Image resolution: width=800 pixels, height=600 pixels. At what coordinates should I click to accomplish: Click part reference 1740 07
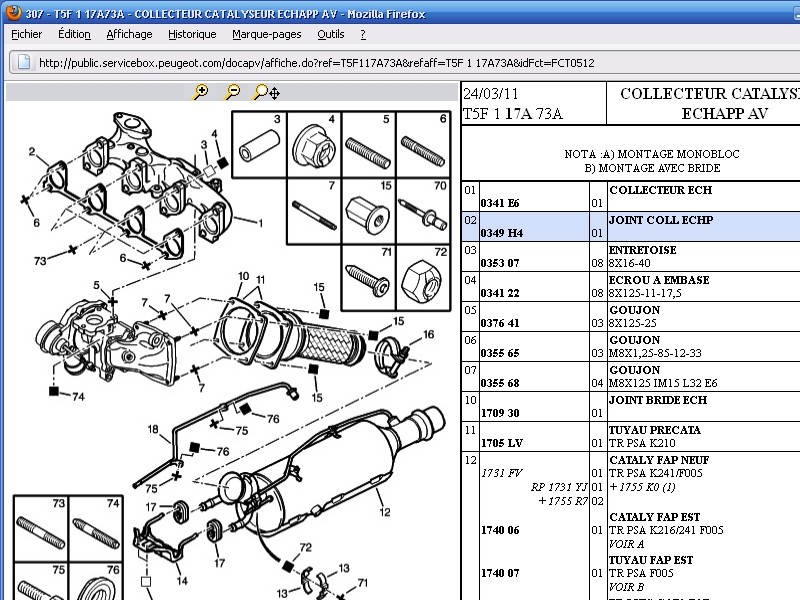click(500, 573)
